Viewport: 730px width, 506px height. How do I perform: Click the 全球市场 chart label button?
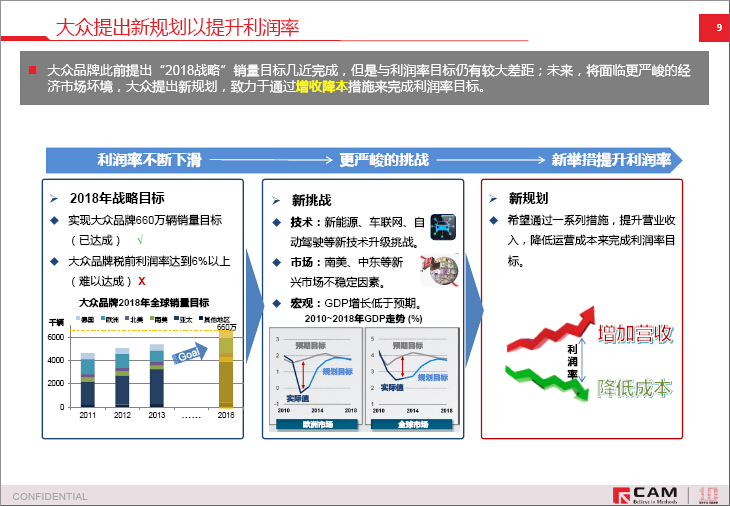tap(412, 425)
